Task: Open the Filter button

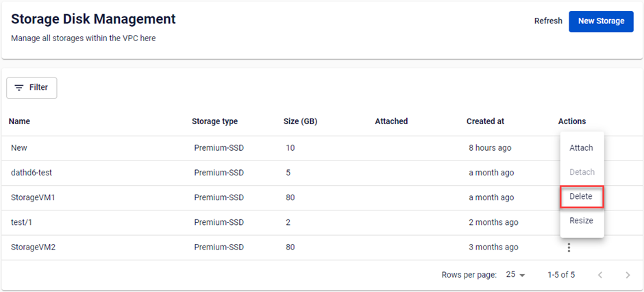Action: tap(32, 88)
